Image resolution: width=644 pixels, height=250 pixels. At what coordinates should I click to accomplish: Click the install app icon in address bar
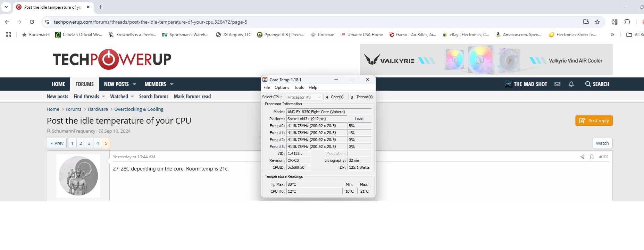click(586, 22)
